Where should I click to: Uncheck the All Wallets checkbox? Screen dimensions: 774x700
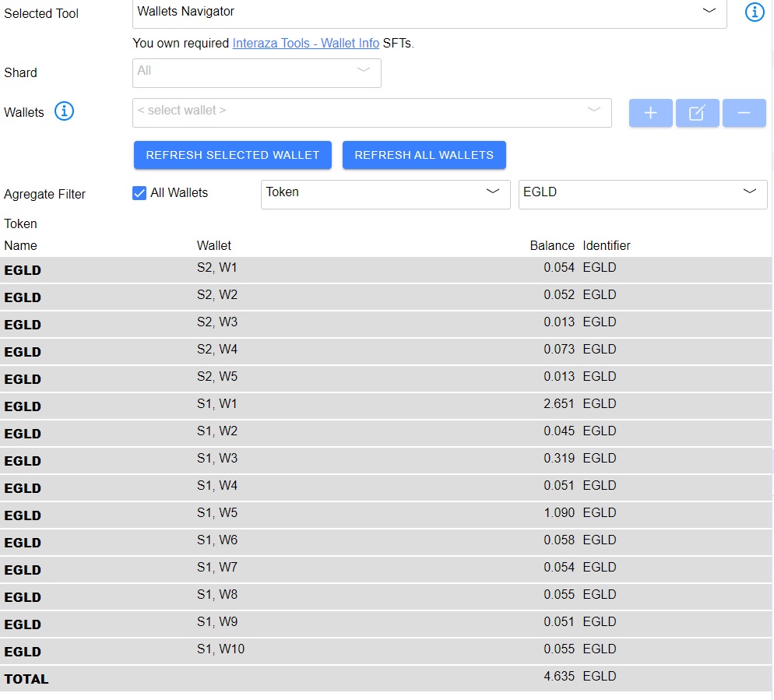[139, 193]
